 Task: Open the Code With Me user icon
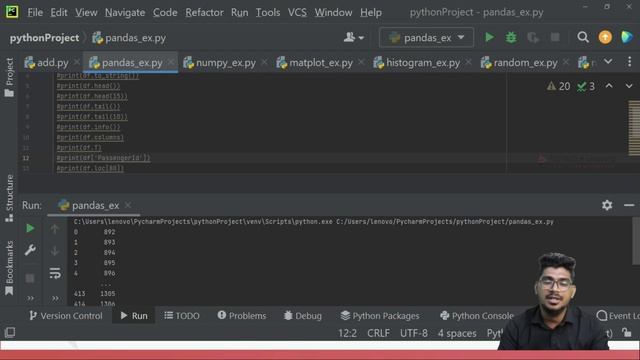click(x=353, y=38)
